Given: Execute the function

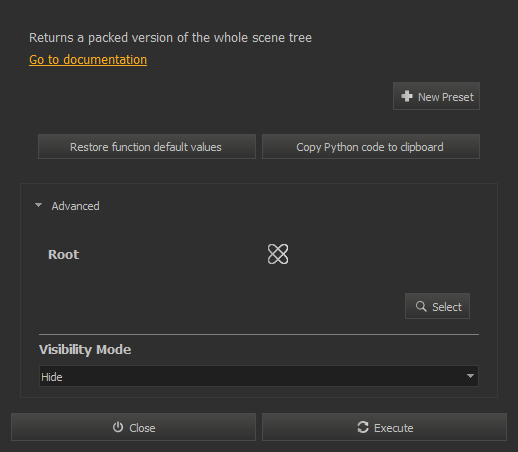Looking at the screenshot, I should 384,427.
